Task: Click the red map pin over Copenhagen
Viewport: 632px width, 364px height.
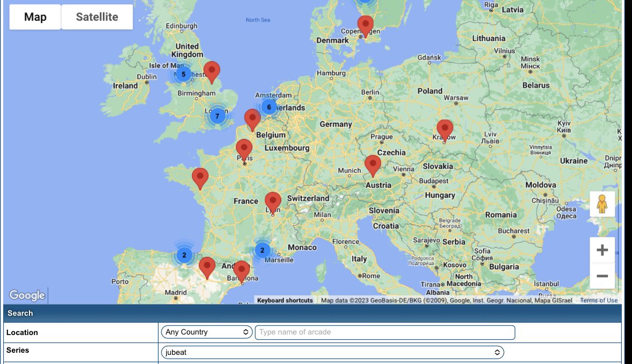Action: click(x=365, y=25)
